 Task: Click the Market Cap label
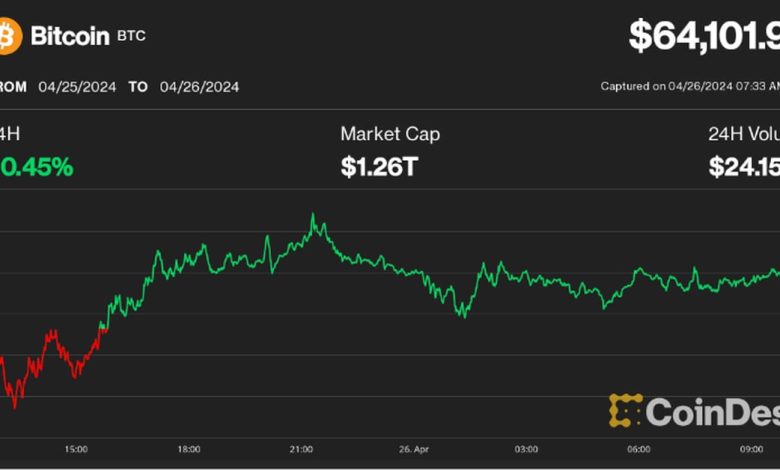(x=390, y=134)
